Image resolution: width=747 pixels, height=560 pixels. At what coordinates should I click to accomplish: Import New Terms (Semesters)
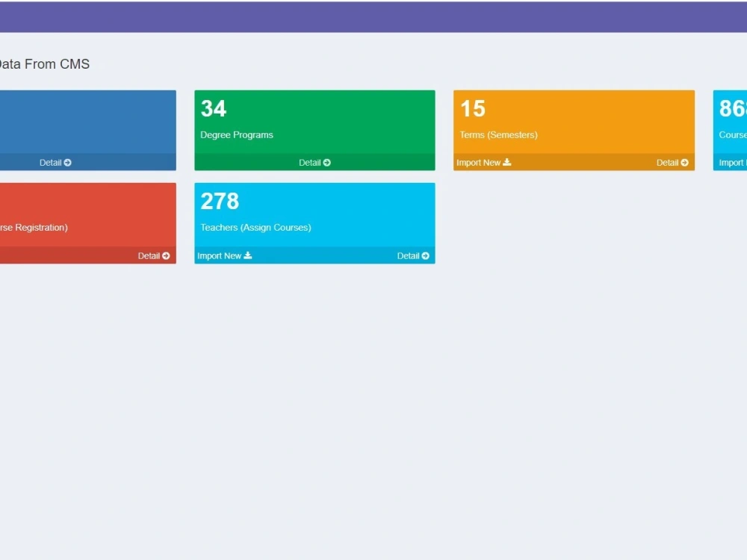483,162
